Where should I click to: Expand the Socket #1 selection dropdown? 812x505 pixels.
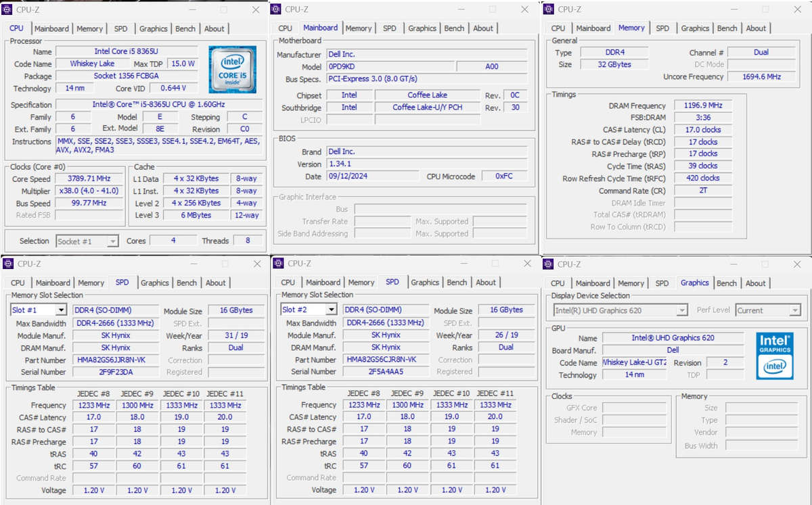(112, 241)
